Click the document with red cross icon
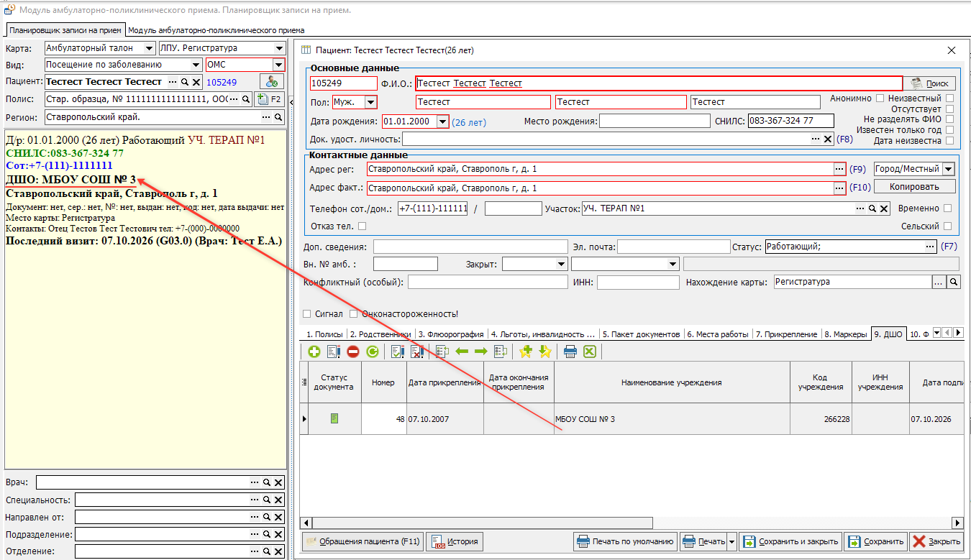Image resolution: width=971 pixels, height=560 pixels. tap(417, 352)
